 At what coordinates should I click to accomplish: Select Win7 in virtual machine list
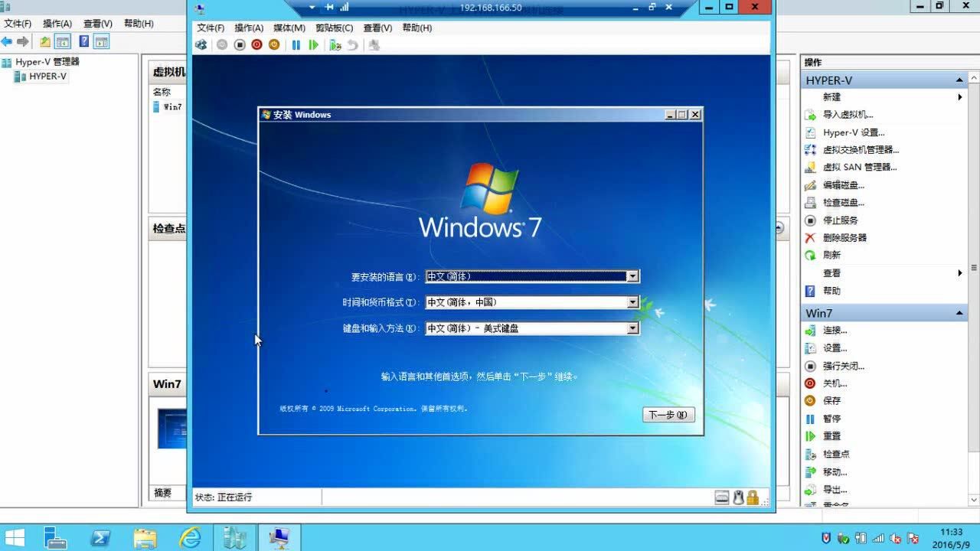[172, 107]
